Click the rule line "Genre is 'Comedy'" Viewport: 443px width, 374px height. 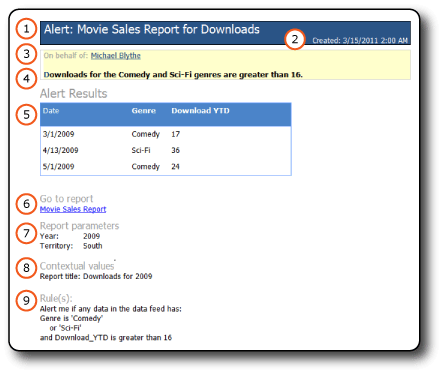(x=71, y=319)
